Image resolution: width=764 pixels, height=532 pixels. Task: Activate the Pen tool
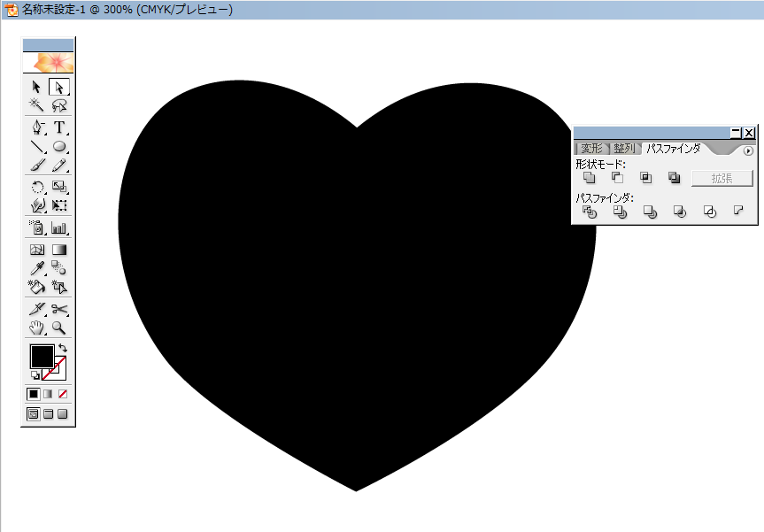(35, 127)
